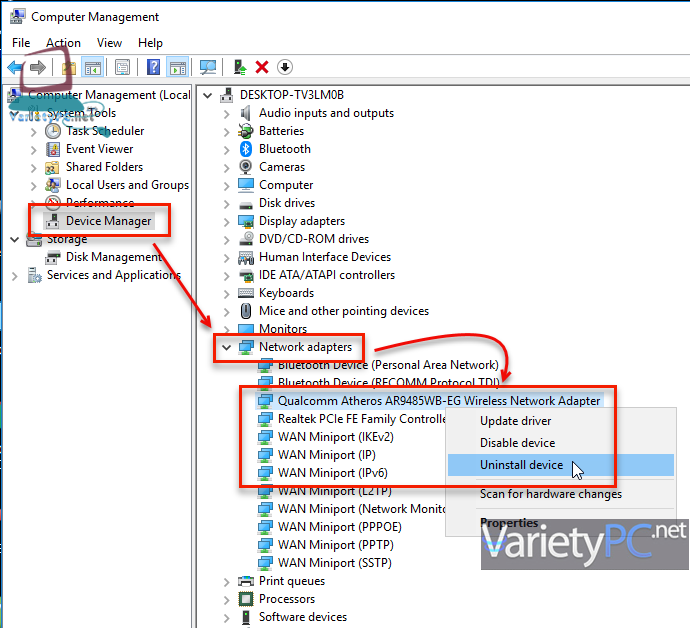
Task: Open the Action menu
Action: click(63, 43)
